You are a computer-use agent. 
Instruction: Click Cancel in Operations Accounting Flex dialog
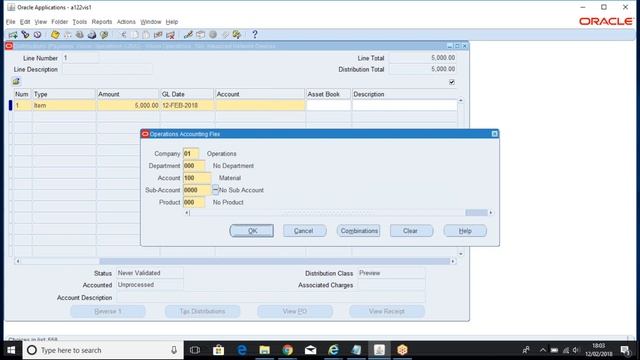[304, 231]
